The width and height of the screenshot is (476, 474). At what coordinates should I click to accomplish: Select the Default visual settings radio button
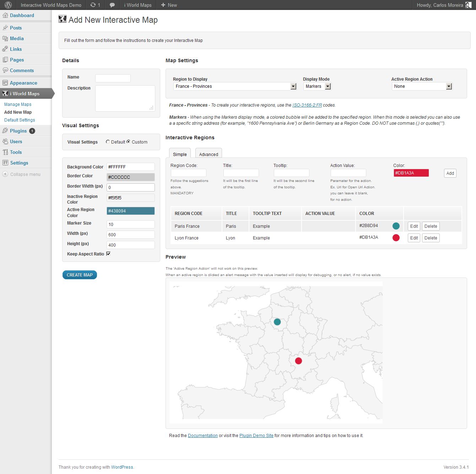coord(108,142)
